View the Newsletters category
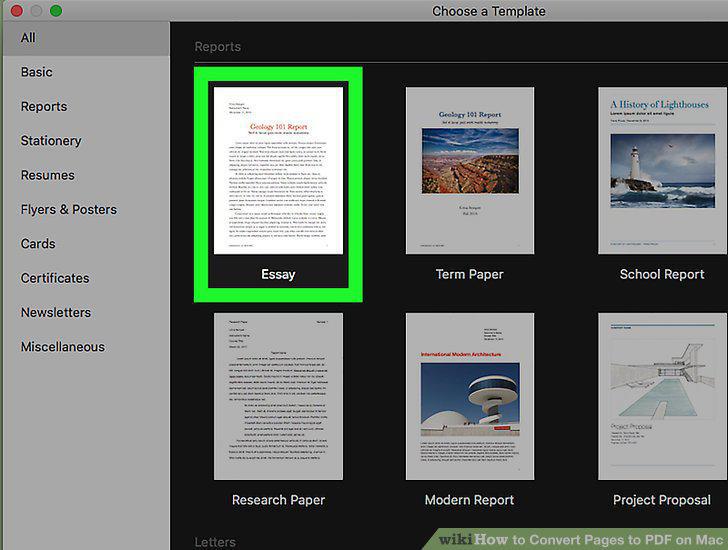The height and width of the screenshot is (550, 728). click(86, 313)
